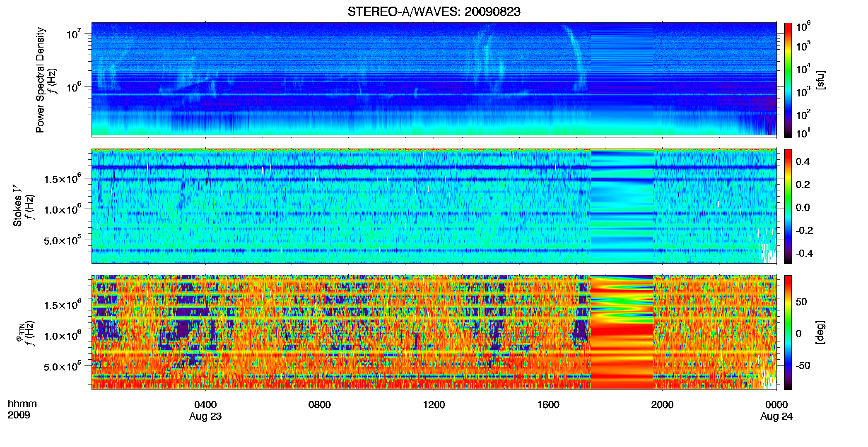Click the 0400 time axis tick label

205,405
